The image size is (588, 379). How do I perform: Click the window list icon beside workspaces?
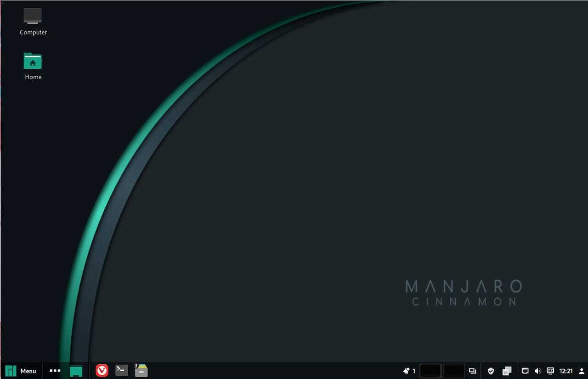point(472,371)
